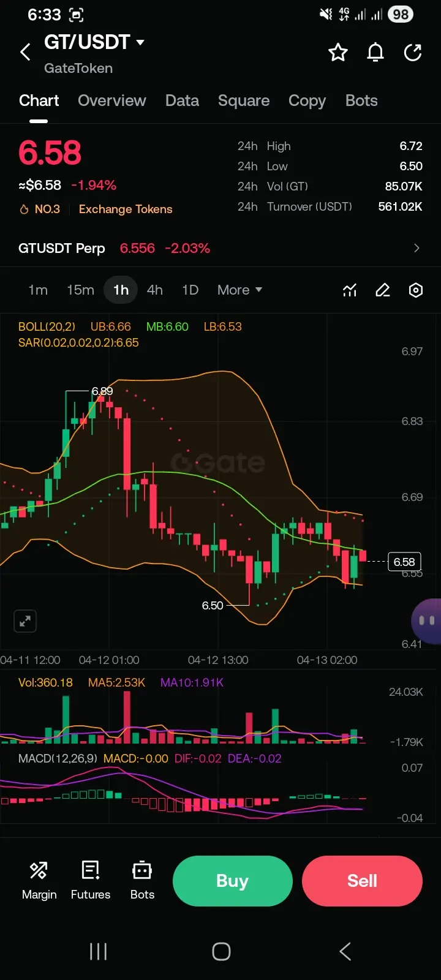Open the Bots tab at top
This screenshot has width=441, height=980.
point(361,100)
